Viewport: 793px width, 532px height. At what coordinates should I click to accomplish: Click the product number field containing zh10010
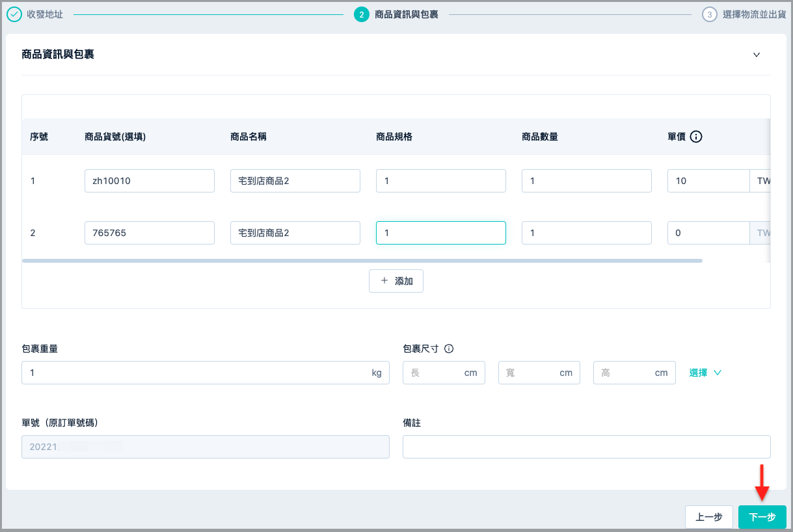pyautogui.click(x=150, y=181)
